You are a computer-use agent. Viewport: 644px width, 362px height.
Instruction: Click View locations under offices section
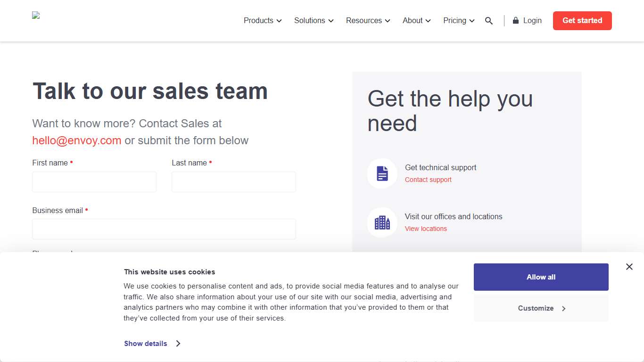tap(426, 229)
